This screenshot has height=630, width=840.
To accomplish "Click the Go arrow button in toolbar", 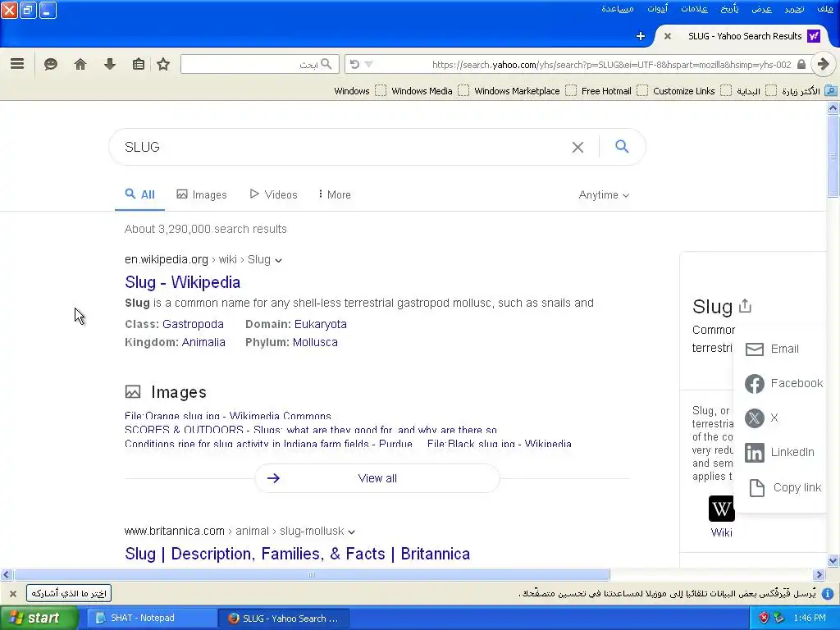I will click(824, 64).
